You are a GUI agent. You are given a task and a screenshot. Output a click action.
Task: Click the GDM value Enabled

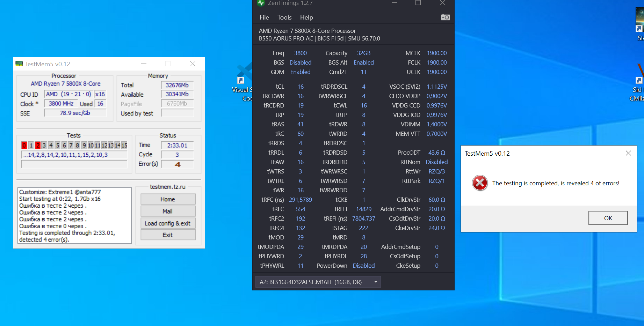301,72
